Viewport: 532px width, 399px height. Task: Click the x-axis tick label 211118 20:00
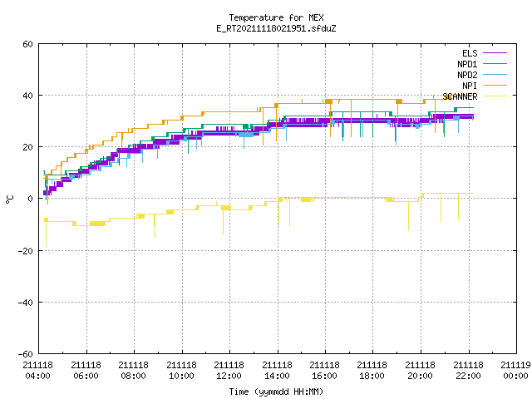pyautogui.click(x=421, y=371)
